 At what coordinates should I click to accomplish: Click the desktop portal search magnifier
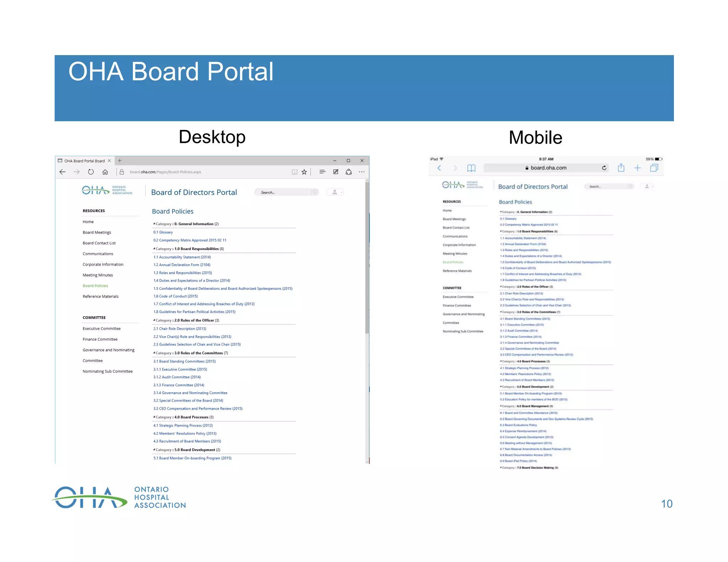tap(315, 192)
